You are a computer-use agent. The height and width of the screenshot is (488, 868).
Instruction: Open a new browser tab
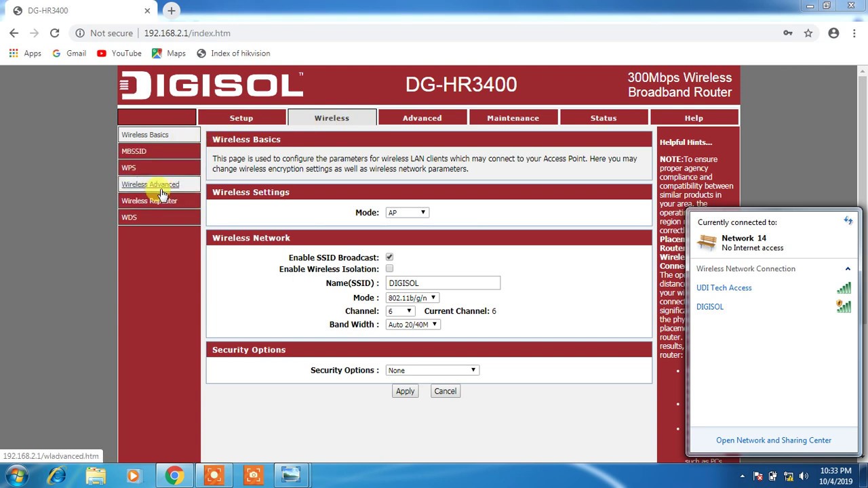tap(172, 10)
